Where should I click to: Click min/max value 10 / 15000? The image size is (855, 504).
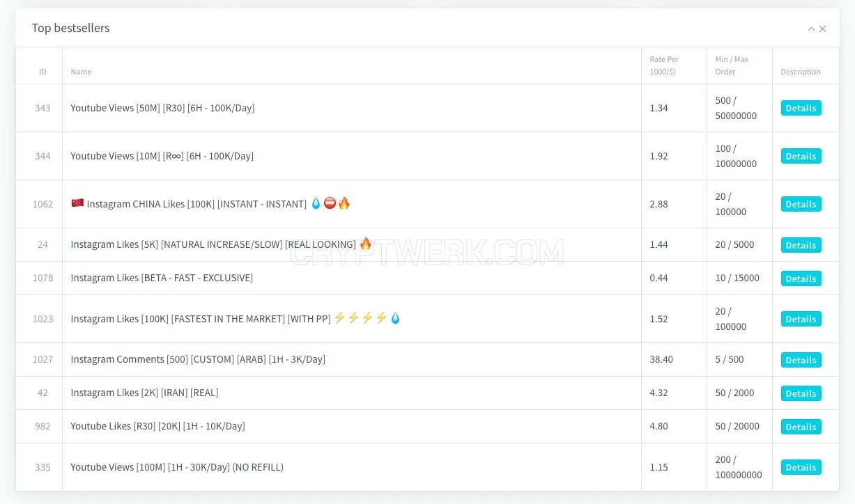pyautogui.click(x=737, y=278)
